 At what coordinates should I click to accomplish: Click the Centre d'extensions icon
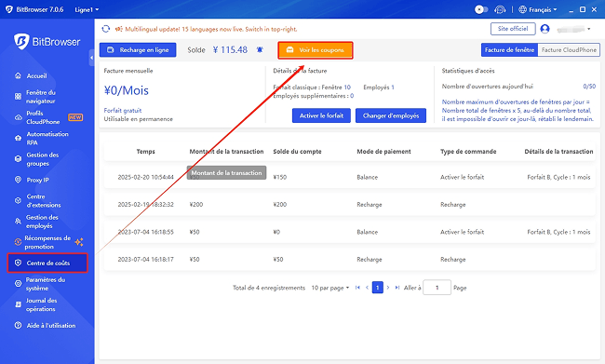18,200
